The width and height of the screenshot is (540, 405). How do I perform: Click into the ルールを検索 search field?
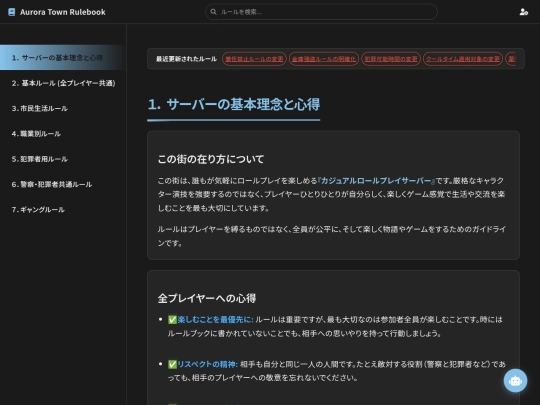click(321, 12)
